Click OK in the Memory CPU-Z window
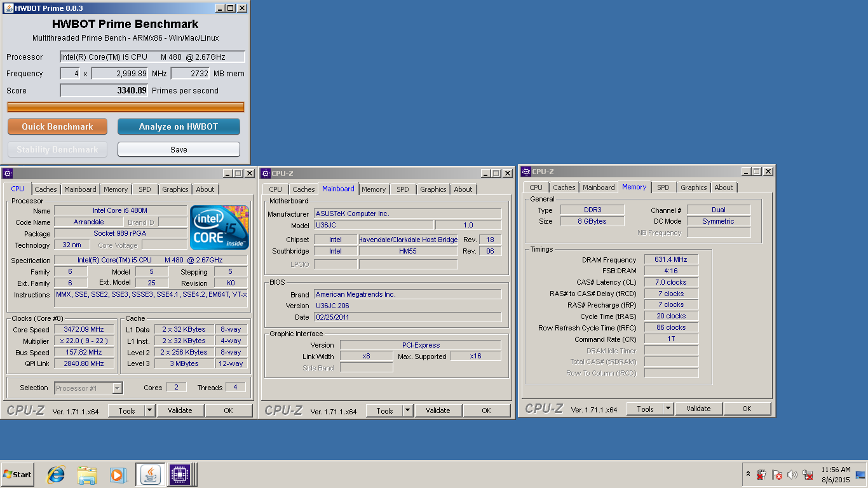 point(747,409)
